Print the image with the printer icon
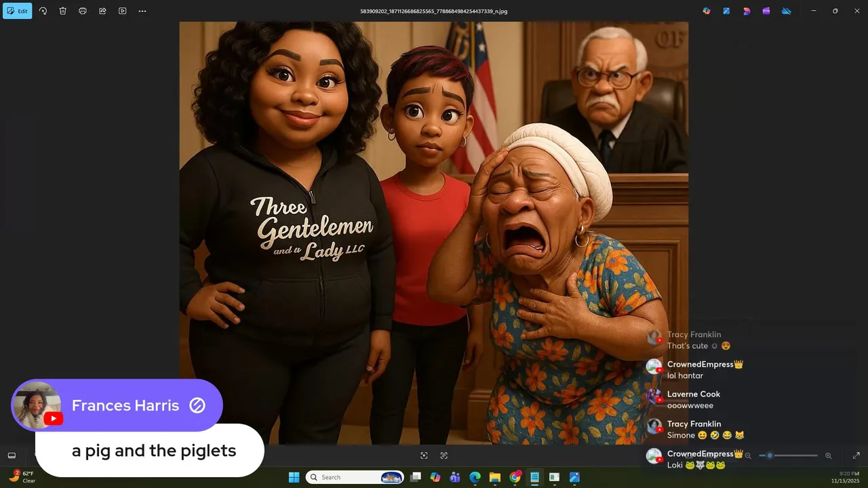Screen dimensions: 868x488 click(83, 11)
